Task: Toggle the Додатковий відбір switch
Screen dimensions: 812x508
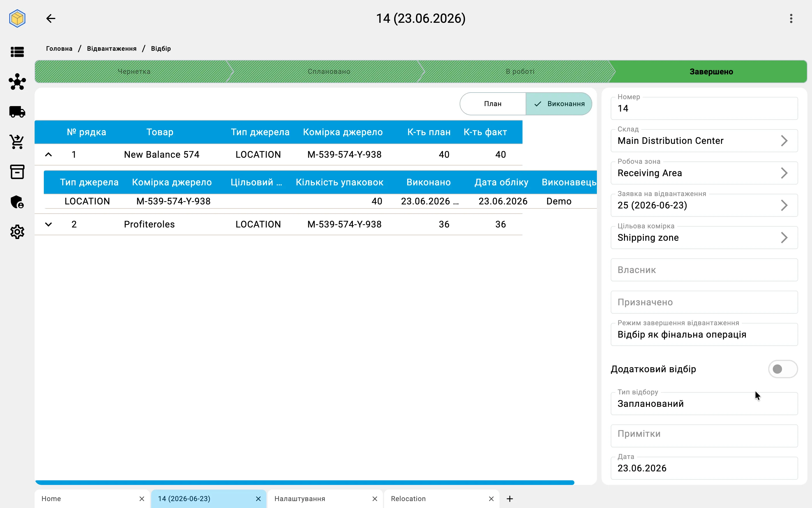Action: (783, 369)
